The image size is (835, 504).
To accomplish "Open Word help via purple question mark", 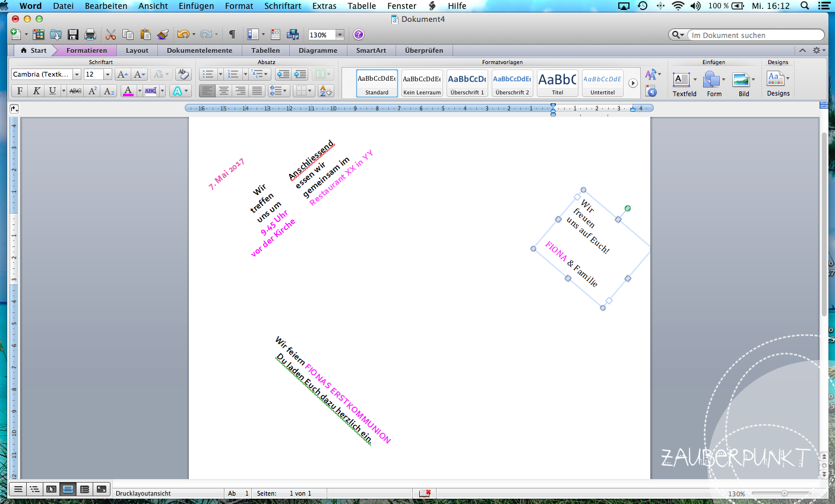I will tap(358, 34).
